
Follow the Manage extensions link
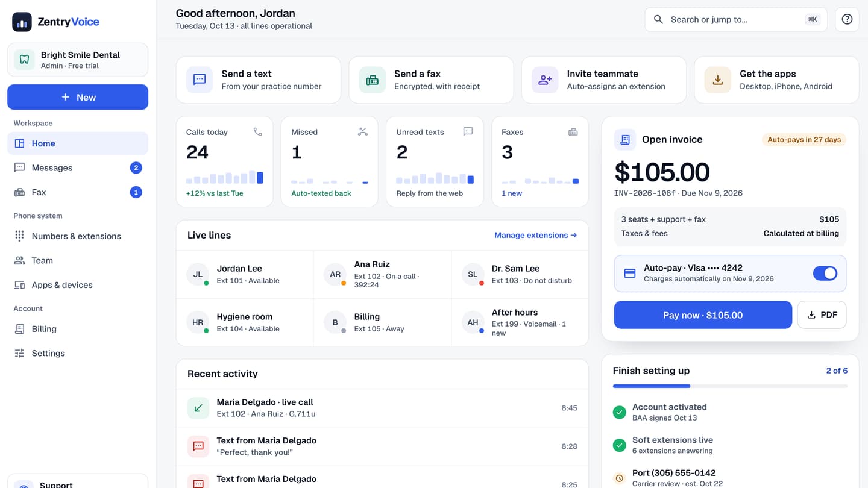point(536,235)
